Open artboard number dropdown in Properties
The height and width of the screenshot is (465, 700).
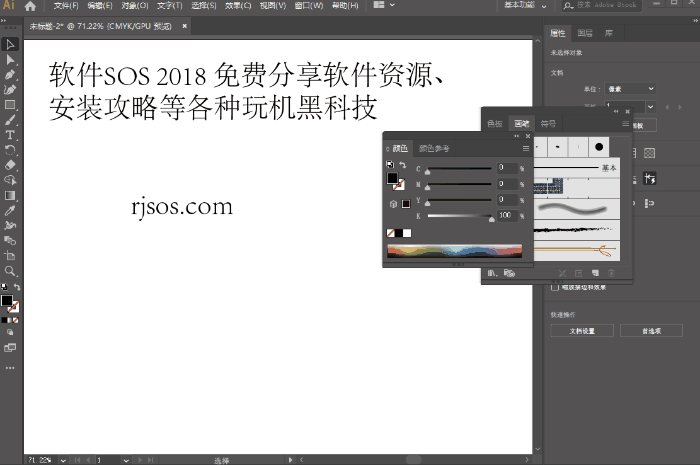(650, 107)
